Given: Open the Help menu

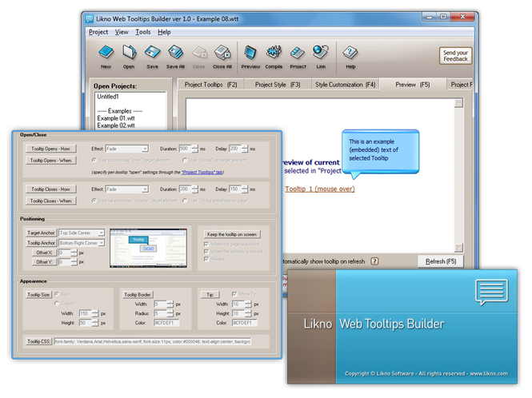Looking at the screenshot, I should (x=164, y=32).
